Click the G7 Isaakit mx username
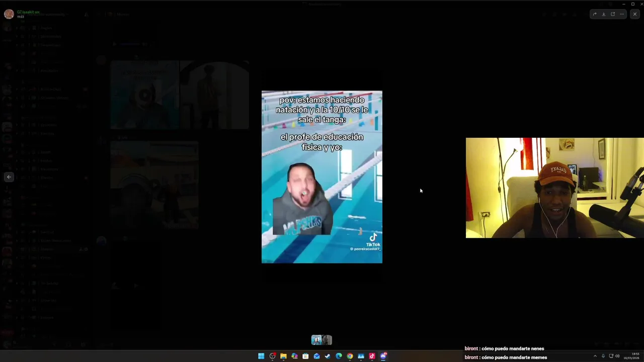 [x=28, y=12]
